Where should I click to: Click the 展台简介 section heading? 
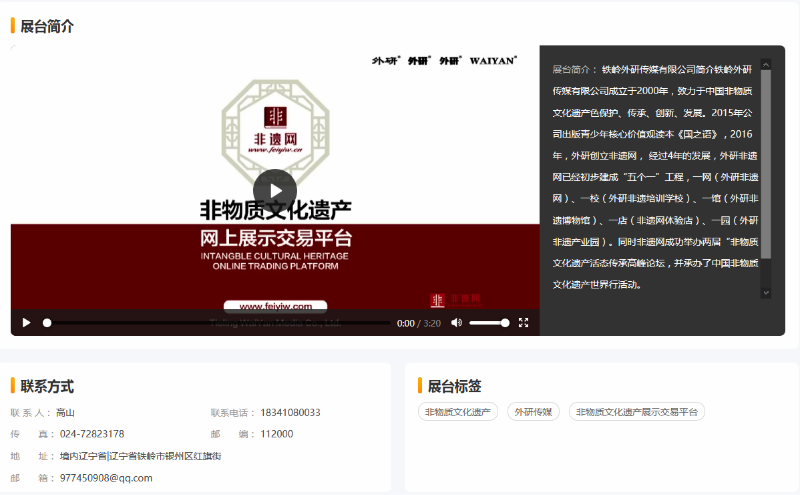pos(47,27)
